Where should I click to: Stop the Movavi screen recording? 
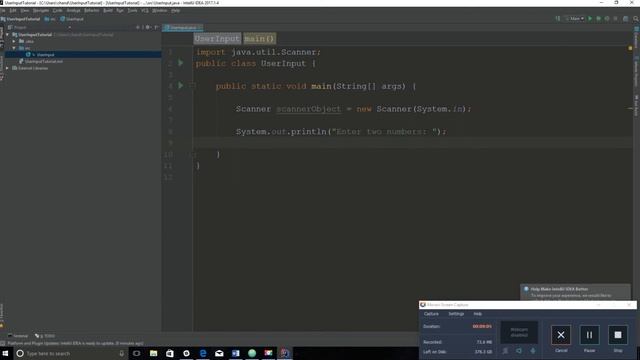click(618, 335)
